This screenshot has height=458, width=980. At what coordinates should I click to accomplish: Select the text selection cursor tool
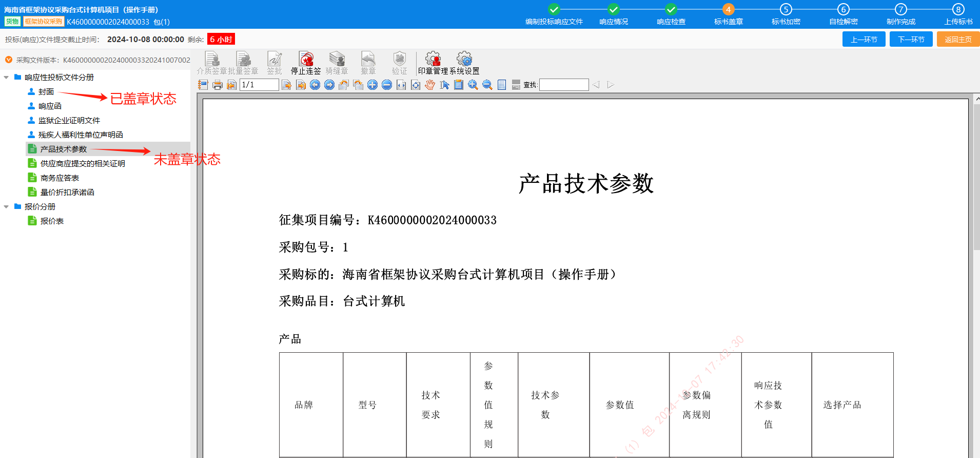tap(444, 85)
